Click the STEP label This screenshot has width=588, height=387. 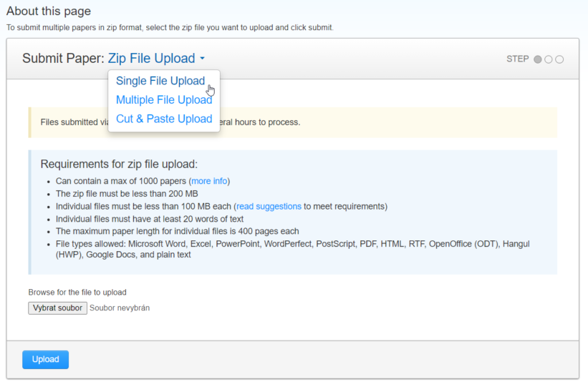tap(517, 59)
